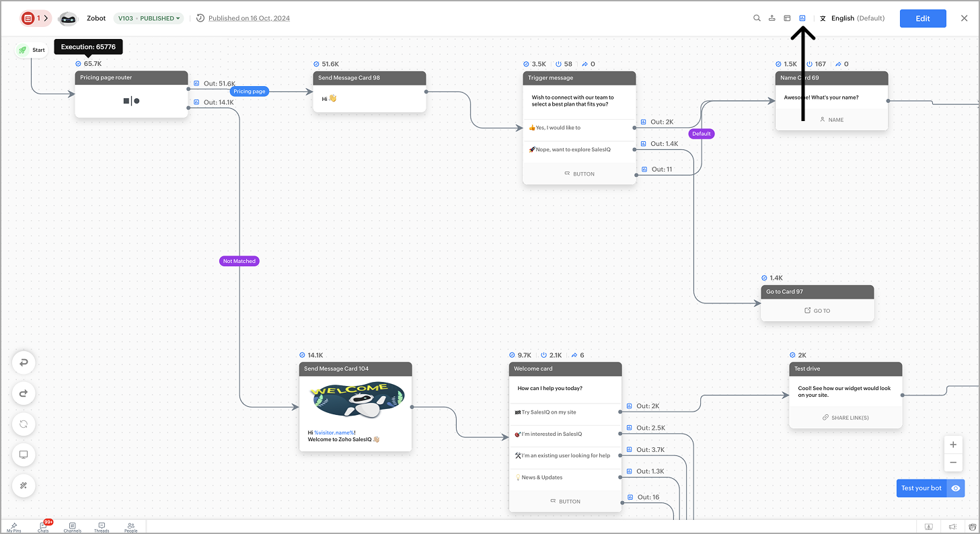Select the Trigger message card header
Image resolution: width=980 pixels, height=534 pixels.
[579, 78]
